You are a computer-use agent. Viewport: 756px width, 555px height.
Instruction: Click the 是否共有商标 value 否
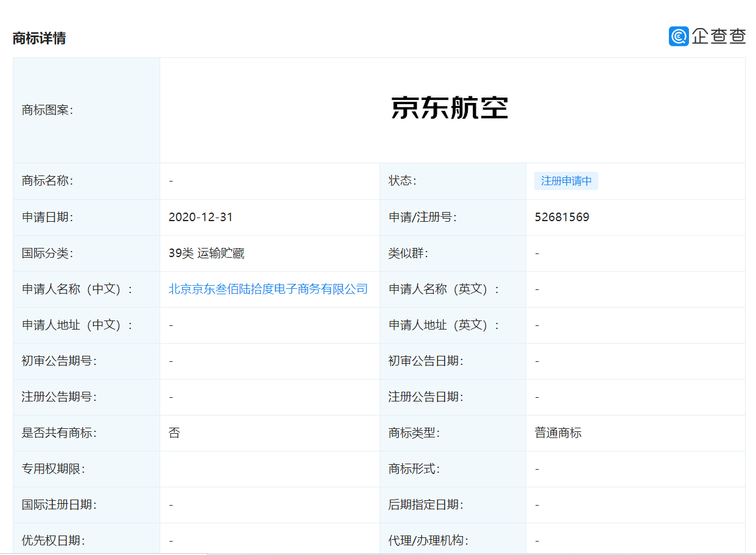point(174,433)
